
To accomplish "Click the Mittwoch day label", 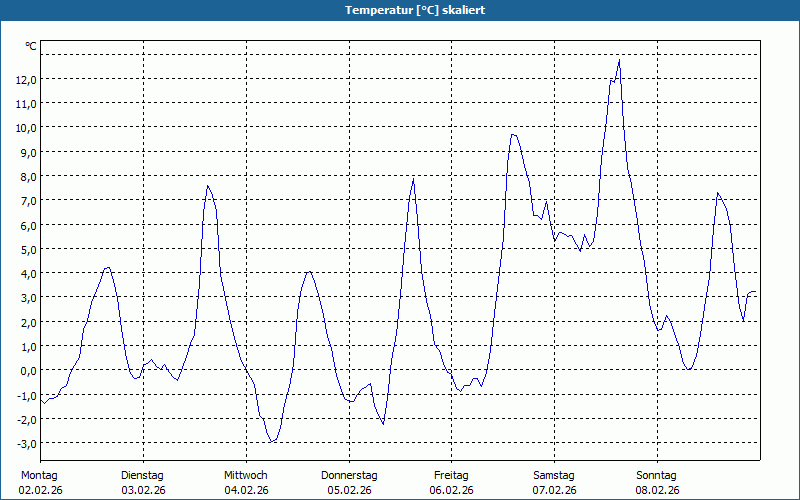I will (x=246, y=476).
